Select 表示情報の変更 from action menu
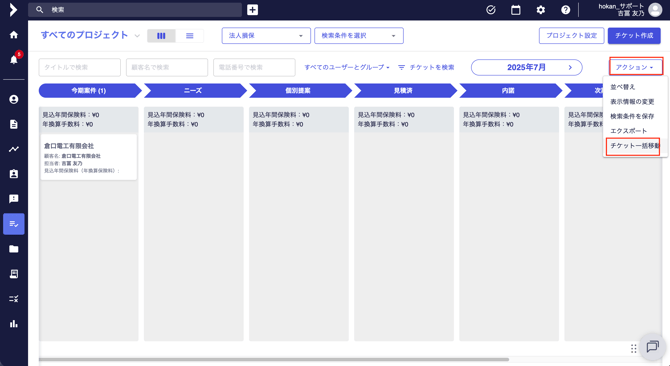 632,102
